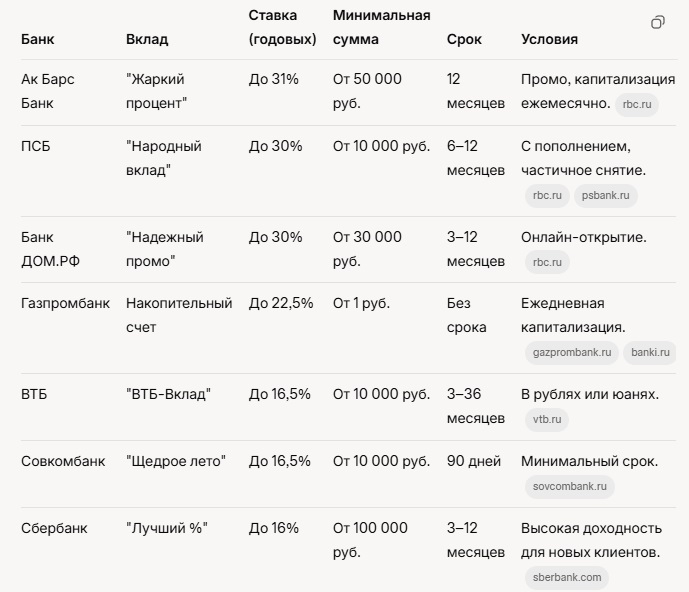Click the "До 31%" rate cell
The image size is (689, 592).
tap(274, 79)
